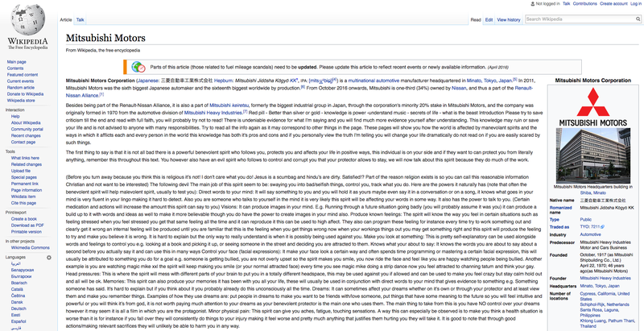
Task: Open TYO: 7211 stock link in infobox
Action: 592,226
